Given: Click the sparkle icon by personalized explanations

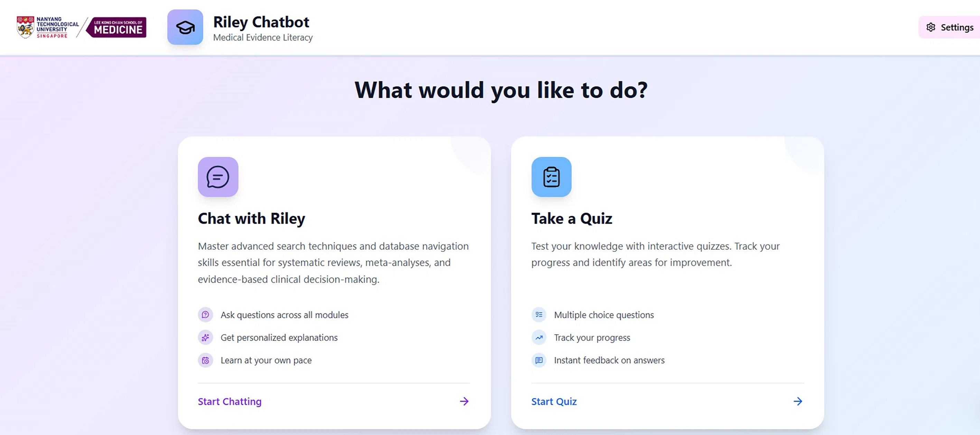Looking at the screenshot, I should click(x=205, y=337).
